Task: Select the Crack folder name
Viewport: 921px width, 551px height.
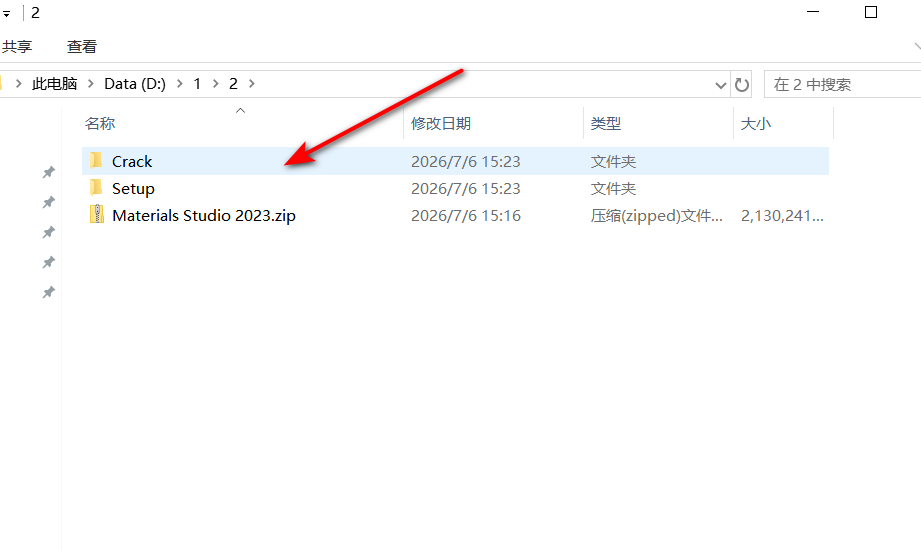Action: pyautogui.click(x=132, y=161)
